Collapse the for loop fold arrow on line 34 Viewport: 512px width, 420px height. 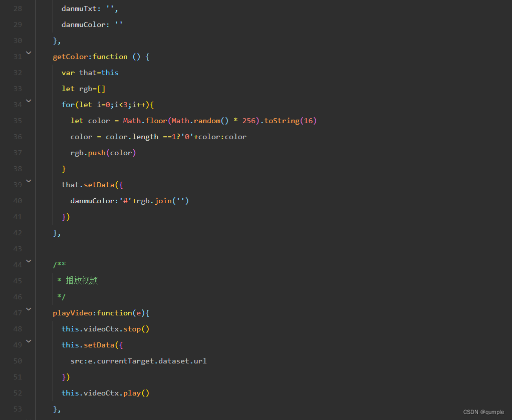[29, 101]
